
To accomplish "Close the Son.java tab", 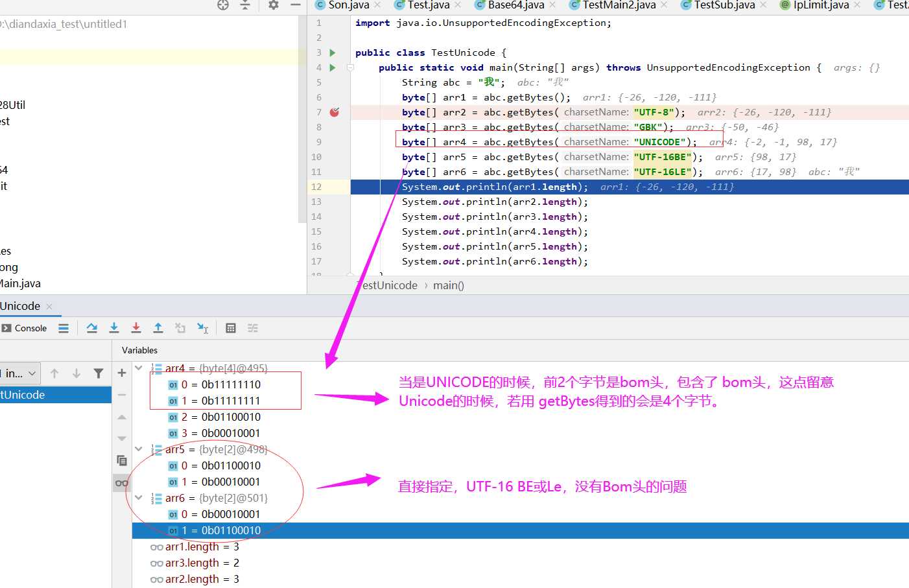I will tap(379, 5).
